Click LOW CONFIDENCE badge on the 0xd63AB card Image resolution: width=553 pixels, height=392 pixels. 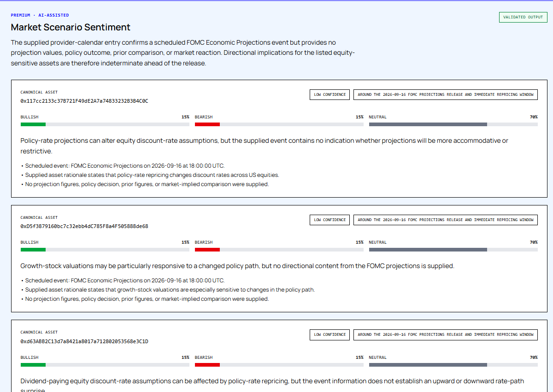330,334
